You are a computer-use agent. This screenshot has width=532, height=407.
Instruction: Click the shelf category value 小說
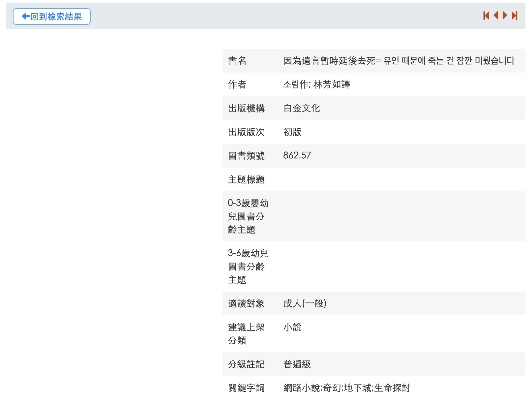pos(292,327)
